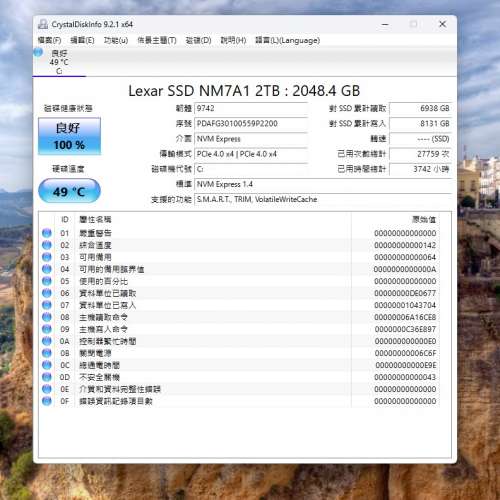Click status orb for attribute ID 0B
Screen dimensions: 500x500
click(47, 353)
